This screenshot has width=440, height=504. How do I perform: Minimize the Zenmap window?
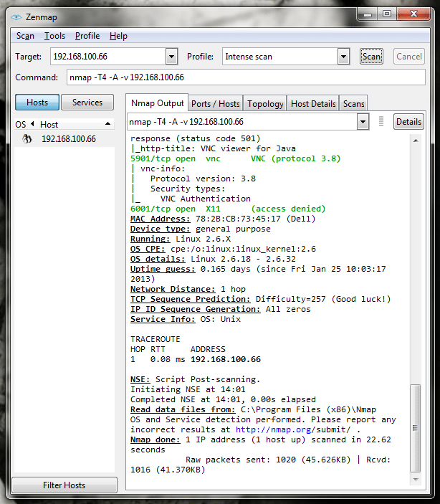tap(368, 14)
